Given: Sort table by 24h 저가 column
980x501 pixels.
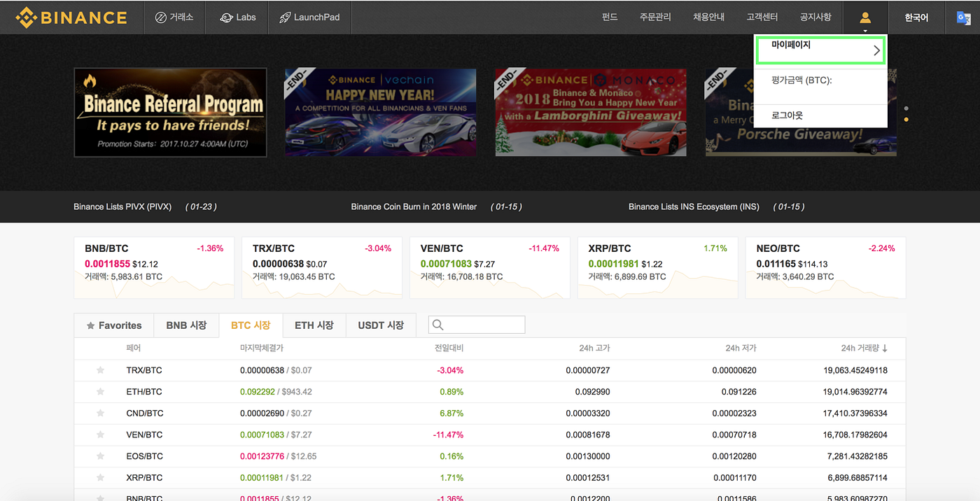Looking at the screenshot, I should coord(741,348).
